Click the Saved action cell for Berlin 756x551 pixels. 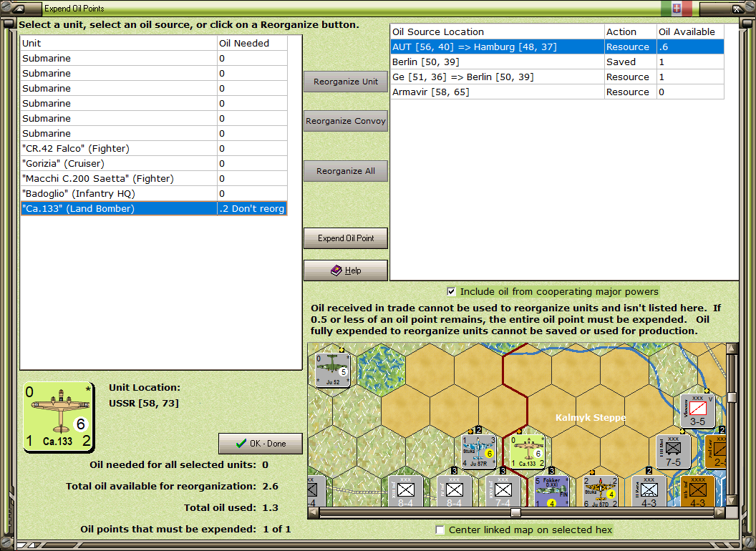pos(631,62)
